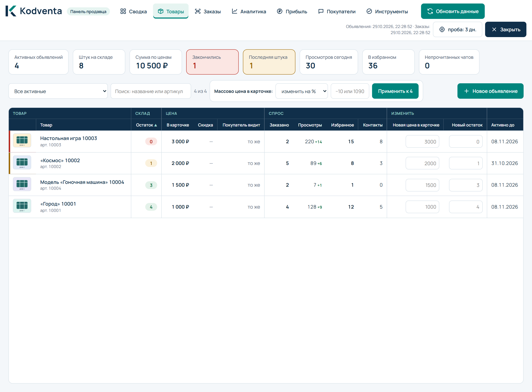532x392 pixels.
Task: Edit new price field showing 1500
Action: [x=422, y=185]
